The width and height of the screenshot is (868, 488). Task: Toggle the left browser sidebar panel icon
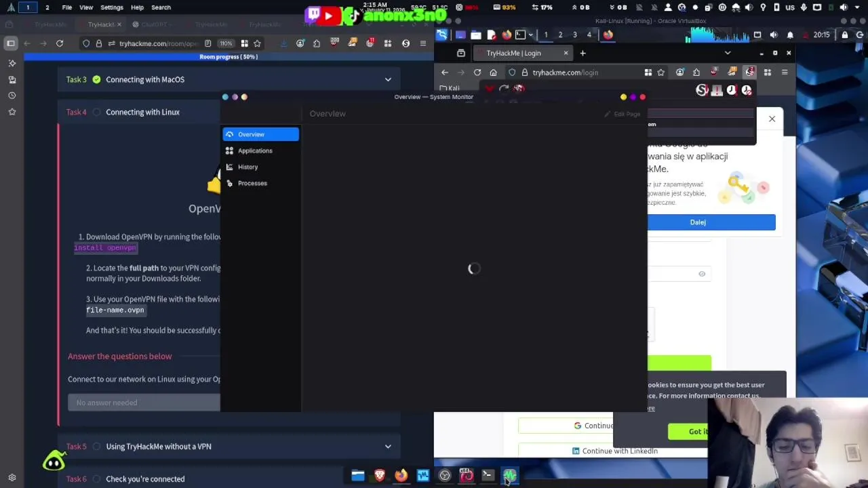pyautogui.click(x=11, y=43)
